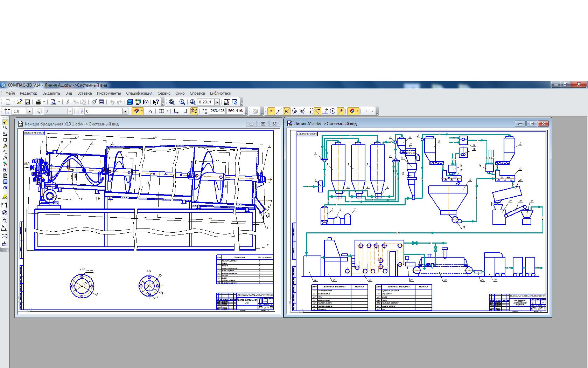Viewport: 588px width, 368px height.
Task: Open the Сервис menu
Action: pyautogui.click(x=164, y=93)
